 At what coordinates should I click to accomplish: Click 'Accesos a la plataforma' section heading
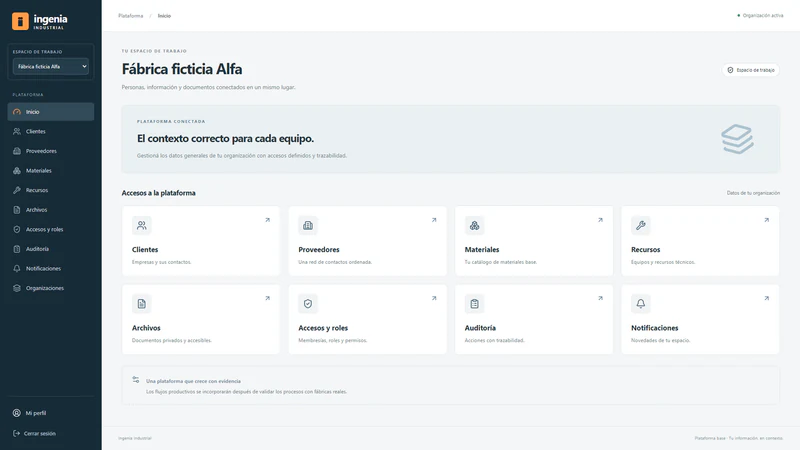click(x=158, y=193)
